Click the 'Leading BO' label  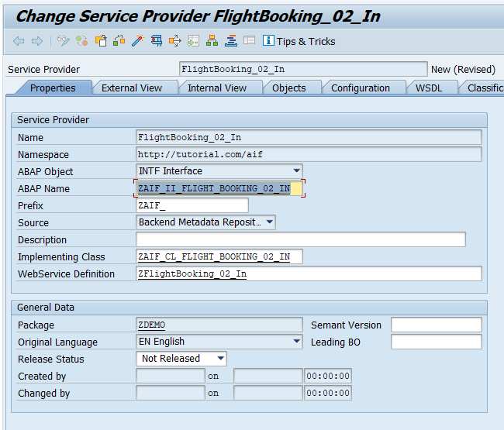point(336,342)
